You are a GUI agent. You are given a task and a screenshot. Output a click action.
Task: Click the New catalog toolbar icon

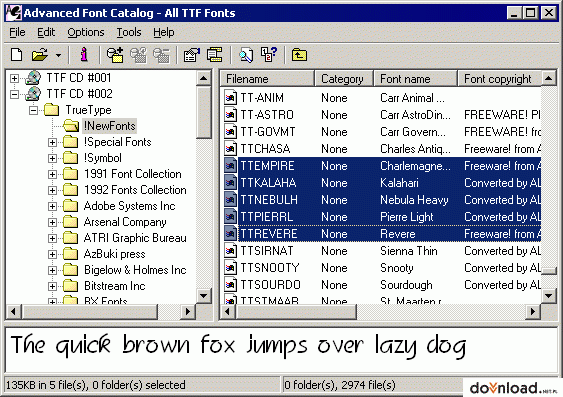click(x=17, y=55)
